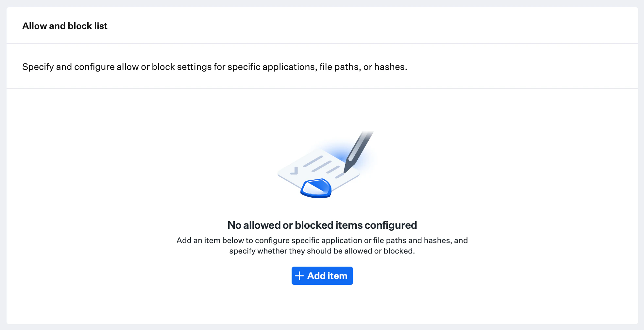644x330 pixels.
Task: Open the item creation form via Add item
Action: tap(322, 276)
